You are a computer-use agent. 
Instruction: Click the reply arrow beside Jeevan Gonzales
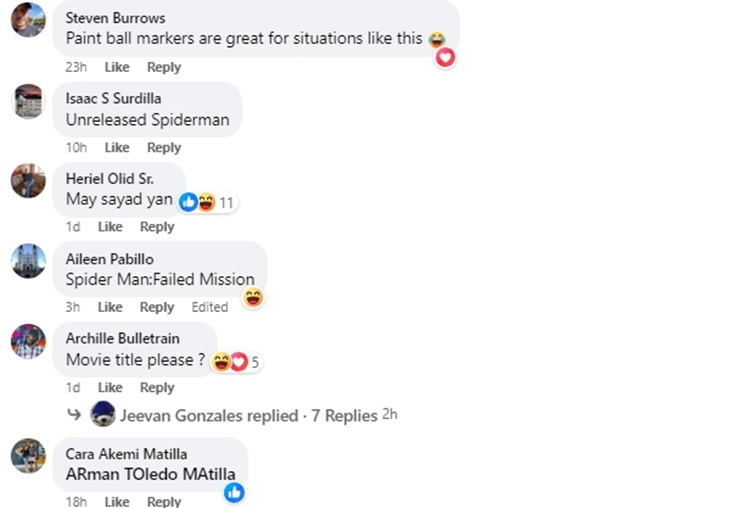point(74,414)
